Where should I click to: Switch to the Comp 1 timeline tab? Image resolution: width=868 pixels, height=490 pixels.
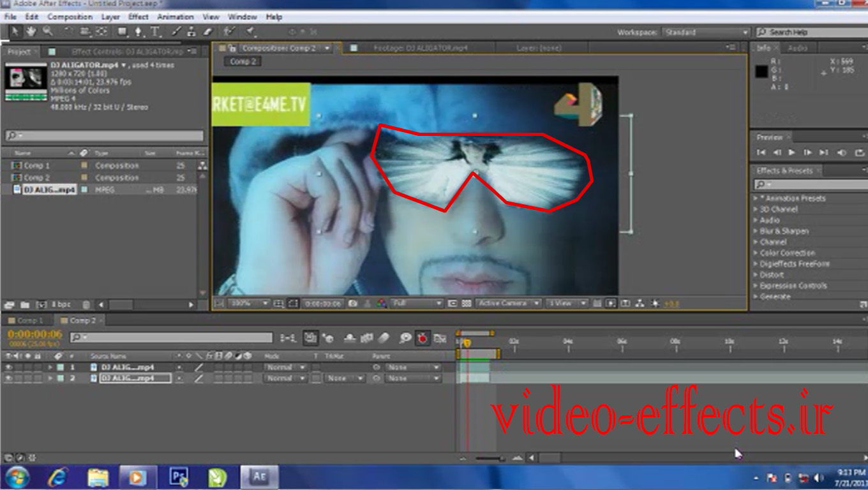tap(27, 320)
